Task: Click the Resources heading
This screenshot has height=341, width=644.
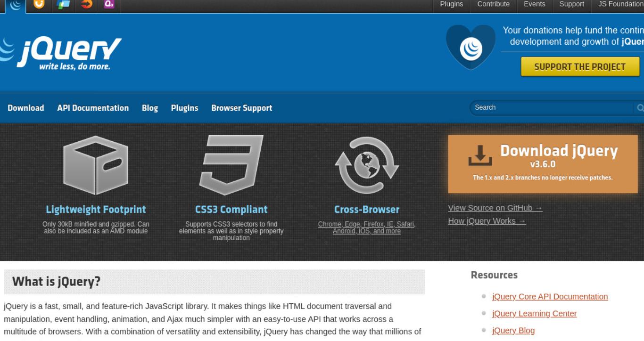Action: (x=494, y=275)
